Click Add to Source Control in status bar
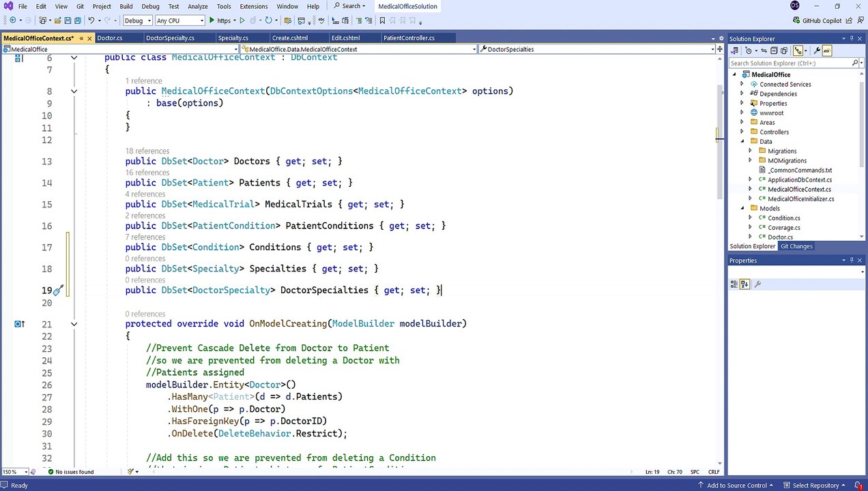Screen dimensions: 868x491 (x=736, y=486)
